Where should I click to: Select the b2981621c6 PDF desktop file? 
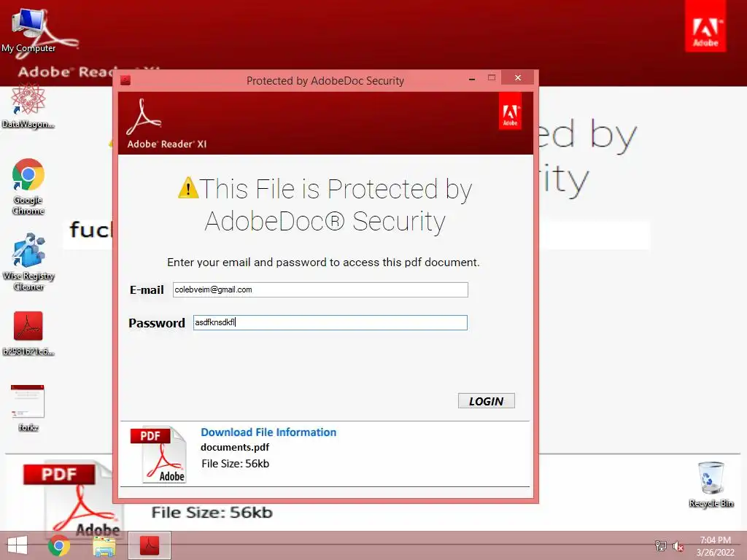pyautogui.click(x=28, y=332)
